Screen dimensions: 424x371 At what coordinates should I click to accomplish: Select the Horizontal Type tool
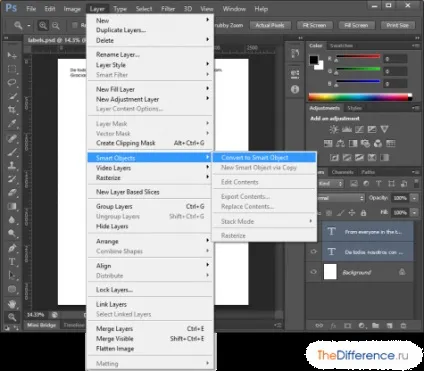pyautogui.click(x=12, y=262)
